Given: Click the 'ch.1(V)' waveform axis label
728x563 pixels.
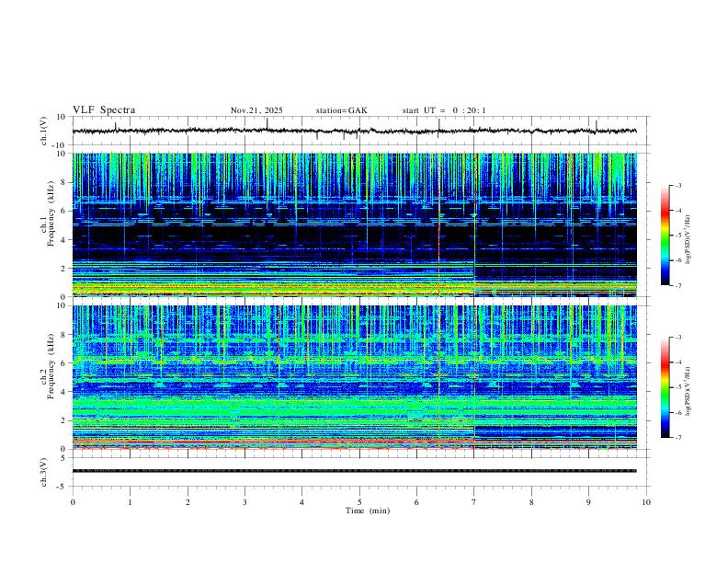Looking at the screenshot, I should (44, 131).
